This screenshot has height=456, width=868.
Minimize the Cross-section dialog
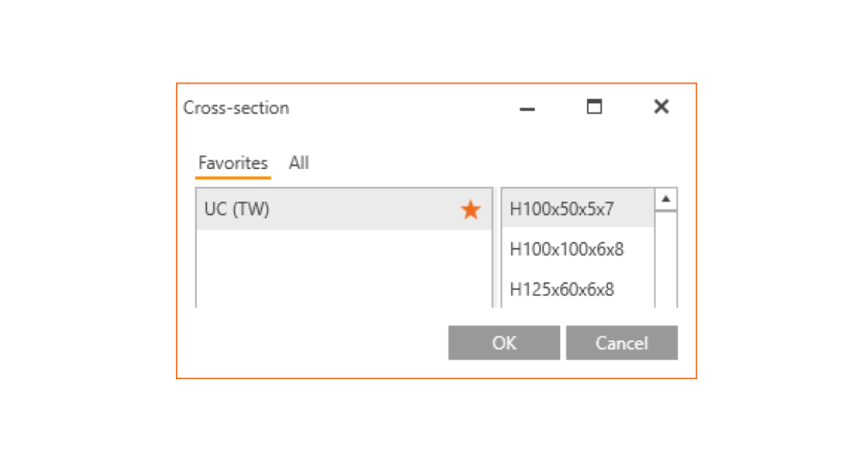[527, 108]
